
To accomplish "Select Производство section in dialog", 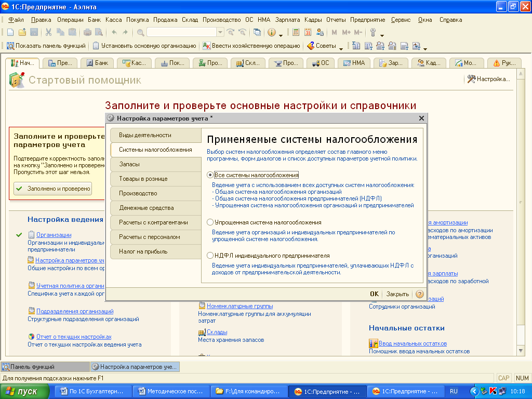I will pos(156,193).
